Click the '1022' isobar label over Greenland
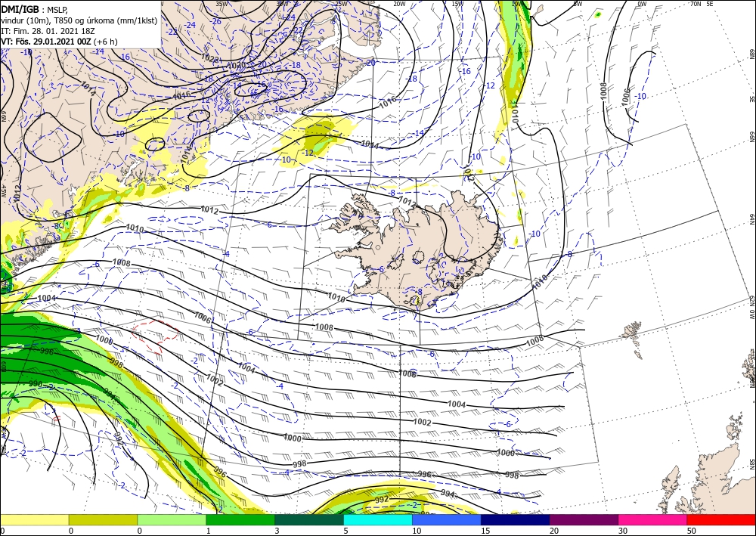Image resolution: width=756 pixels, height=536 pixels. (209, 59)
